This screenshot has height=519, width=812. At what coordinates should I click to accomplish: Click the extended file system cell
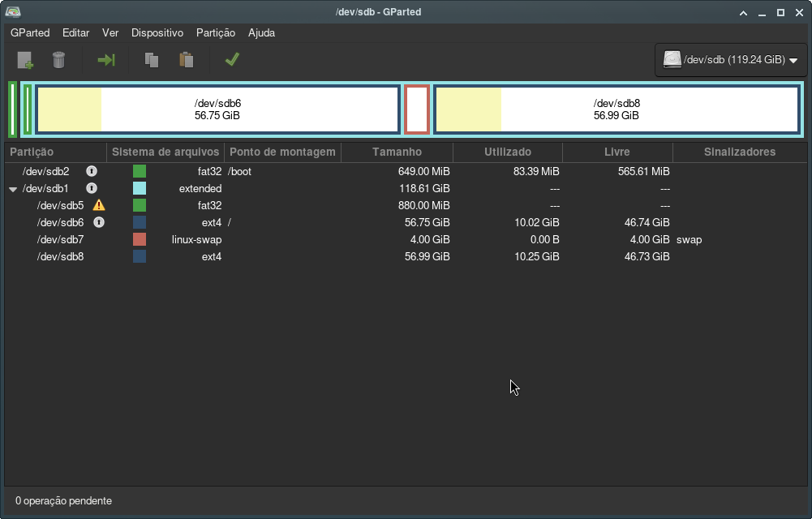200,188
